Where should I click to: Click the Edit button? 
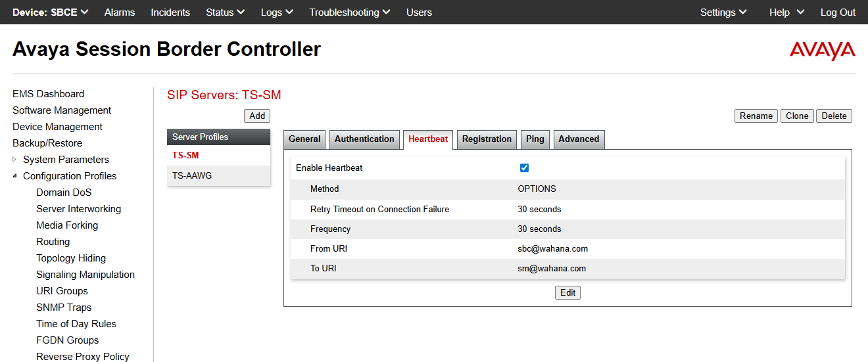[x=567, y=293]
